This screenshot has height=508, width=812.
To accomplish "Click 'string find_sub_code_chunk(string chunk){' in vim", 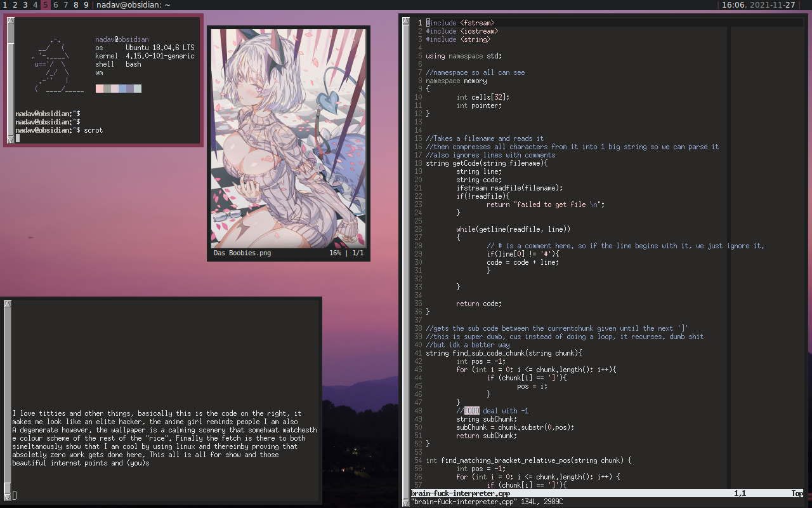I will tap(504, 353).
